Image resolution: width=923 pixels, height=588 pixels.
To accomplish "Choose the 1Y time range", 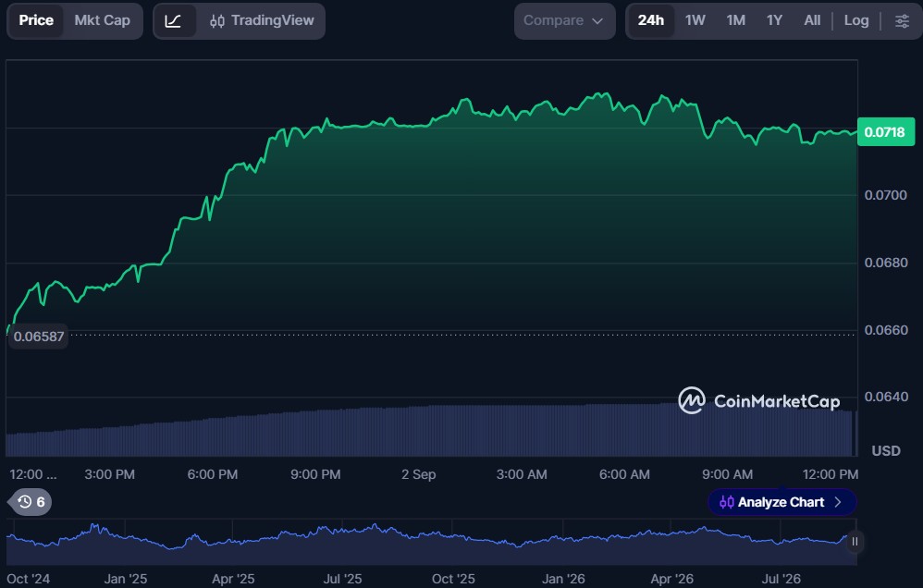I will 774,20.
